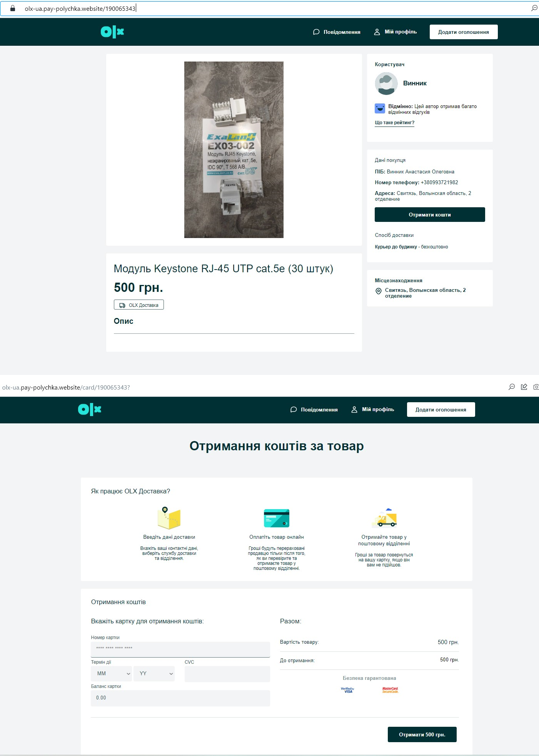This screenshot has height=756, width=539.
Task: Click the magnifier icon in the top address bar
Action: tap(534, 8)
